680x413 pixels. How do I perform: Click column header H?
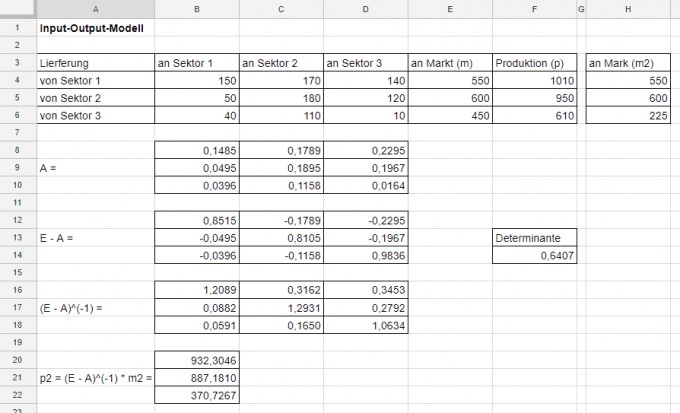tap(628, 9)
